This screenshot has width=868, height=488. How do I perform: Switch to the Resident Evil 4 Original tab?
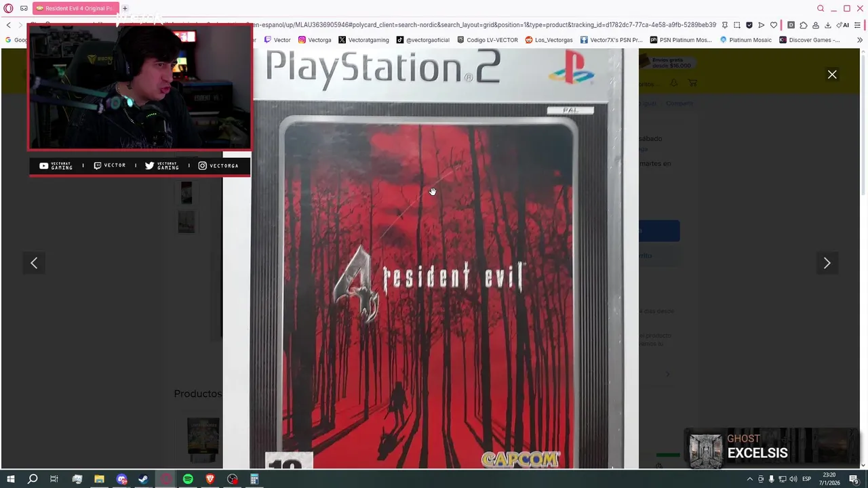click(75, 8)
